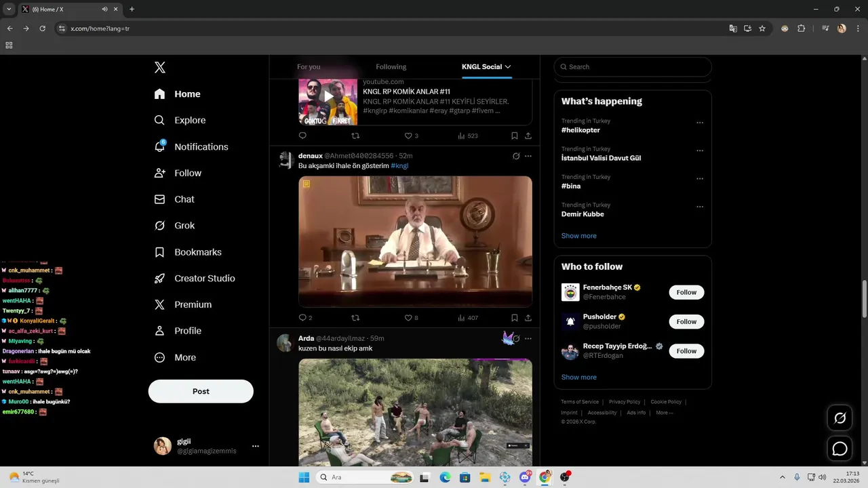Screen dimensions: 868x488
Task: Open floating chat messages button
Action: point(840,449)
